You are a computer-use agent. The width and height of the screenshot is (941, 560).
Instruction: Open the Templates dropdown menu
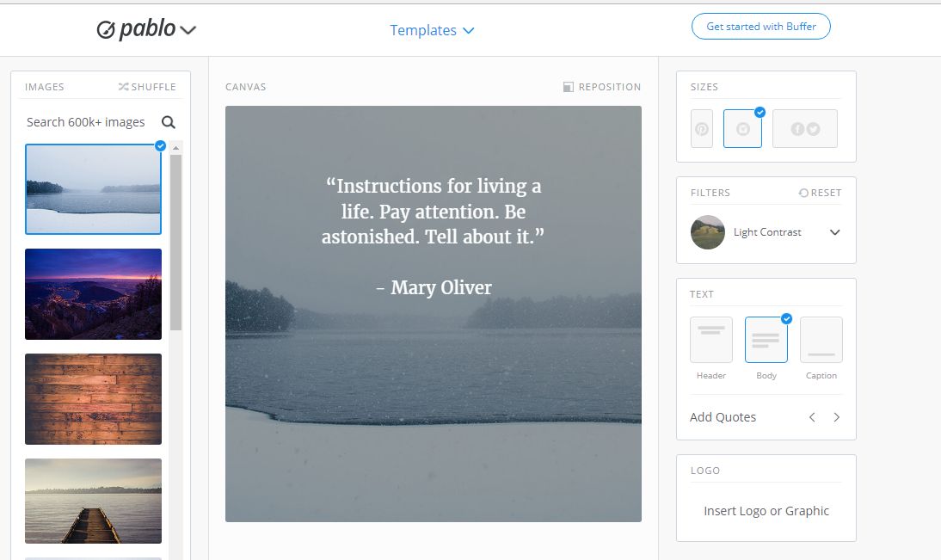[x=432, y=30]
